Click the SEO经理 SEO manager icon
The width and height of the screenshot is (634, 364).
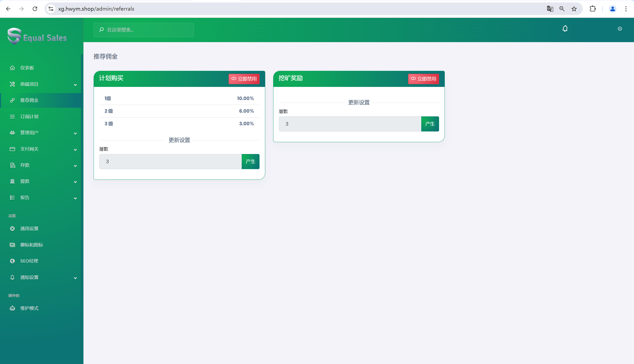coord(12,261)
